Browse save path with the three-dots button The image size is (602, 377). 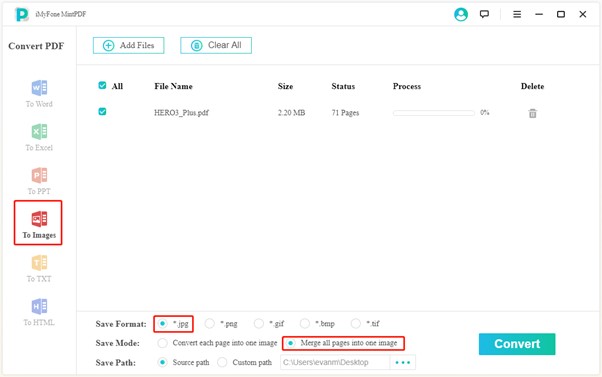(403, 362)
